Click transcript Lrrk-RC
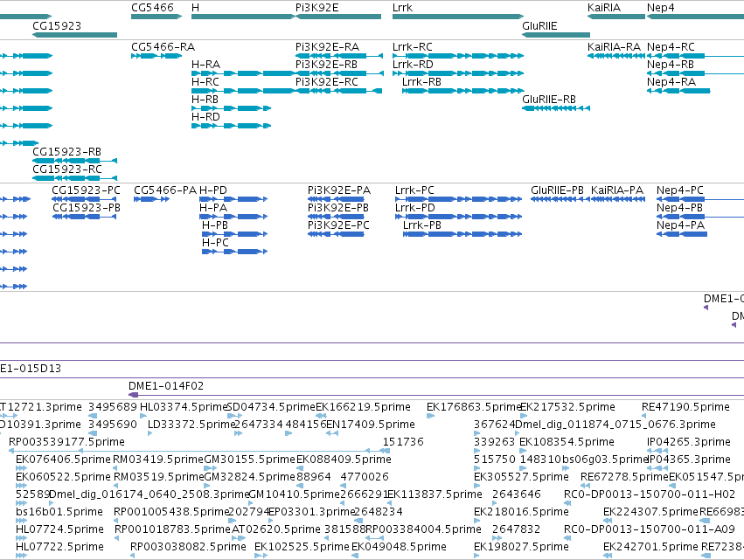Viewport: 744px width, 560px height. (x=458, y=56)
